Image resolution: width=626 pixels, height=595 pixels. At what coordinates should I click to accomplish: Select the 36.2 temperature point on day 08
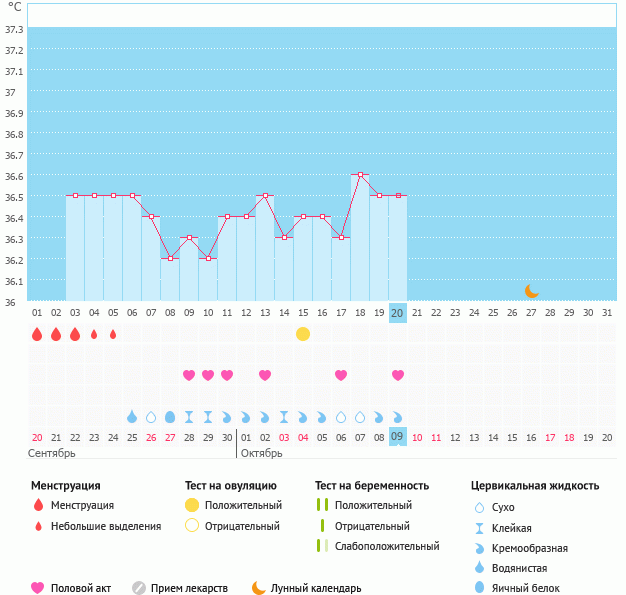coord(170,258)
